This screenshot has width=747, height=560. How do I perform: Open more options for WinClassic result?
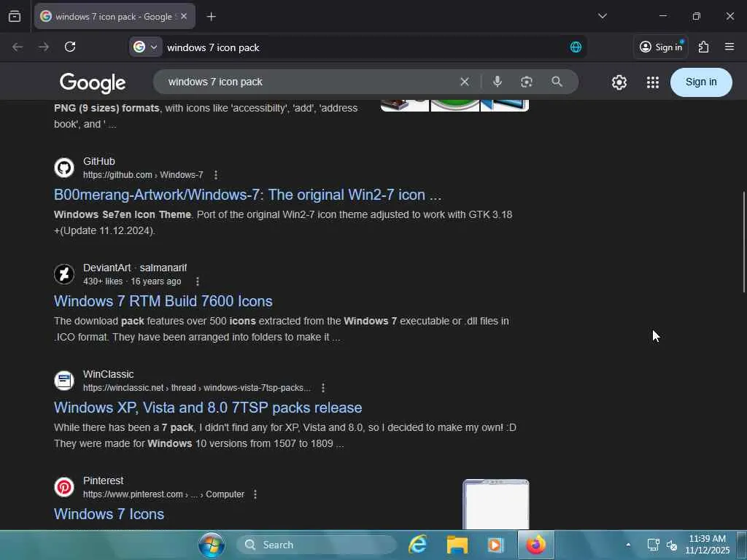pos(323,388)
